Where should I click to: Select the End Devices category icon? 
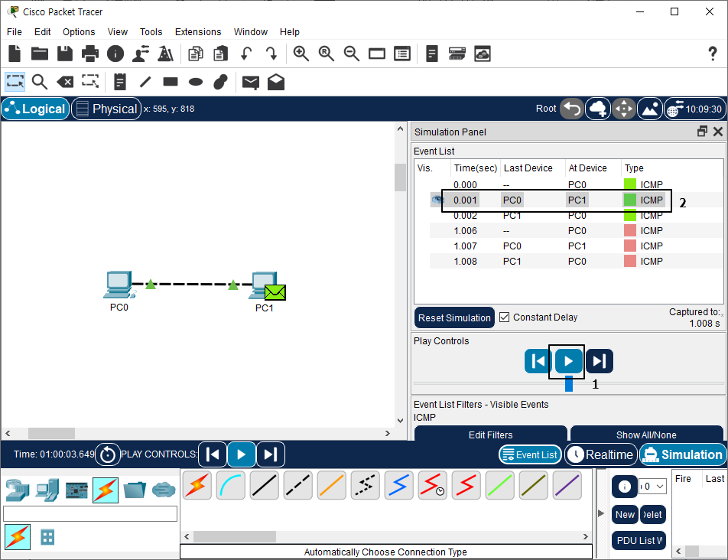point(47,490)
